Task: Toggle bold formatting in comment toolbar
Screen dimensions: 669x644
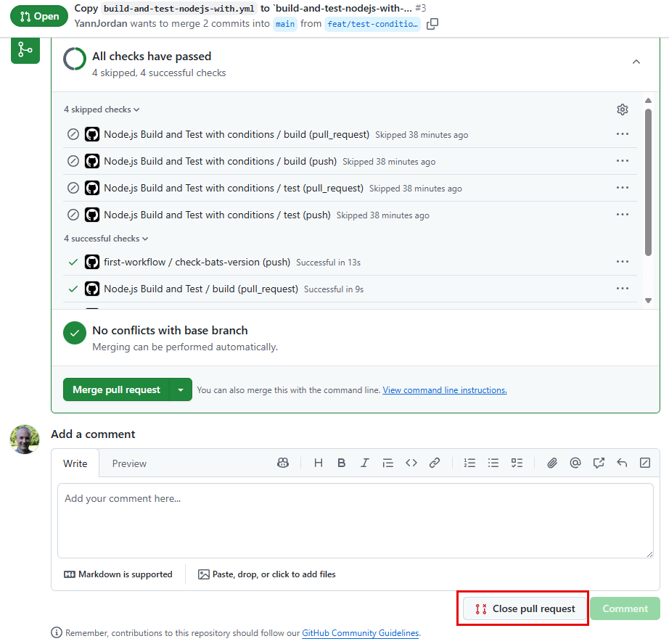Action: tap(341, 463)
